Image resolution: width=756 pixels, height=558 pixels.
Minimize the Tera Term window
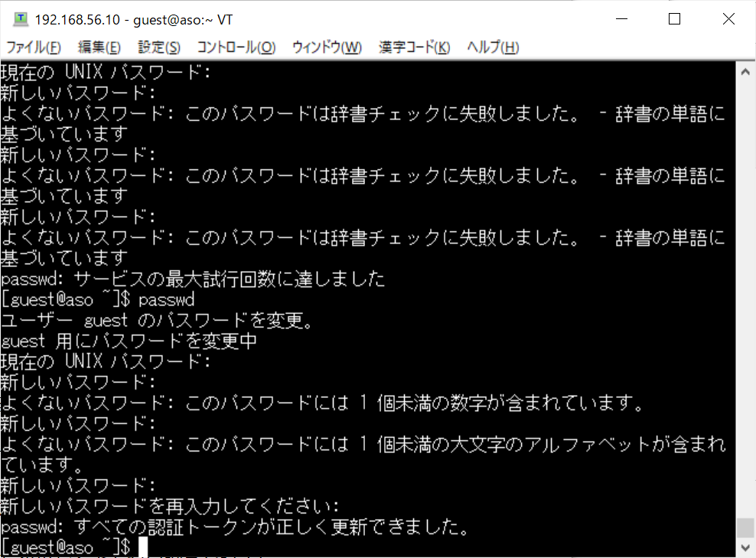pyautogui.click(x=622, y=19)
